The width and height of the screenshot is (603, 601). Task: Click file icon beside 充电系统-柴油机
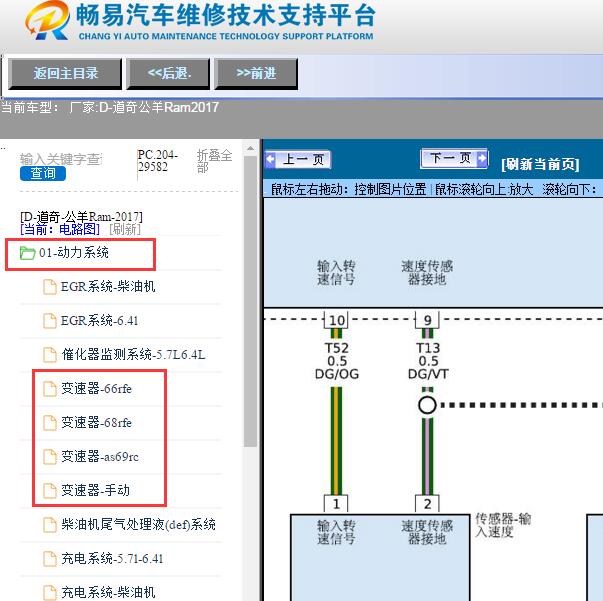click(x=50, y=593)
